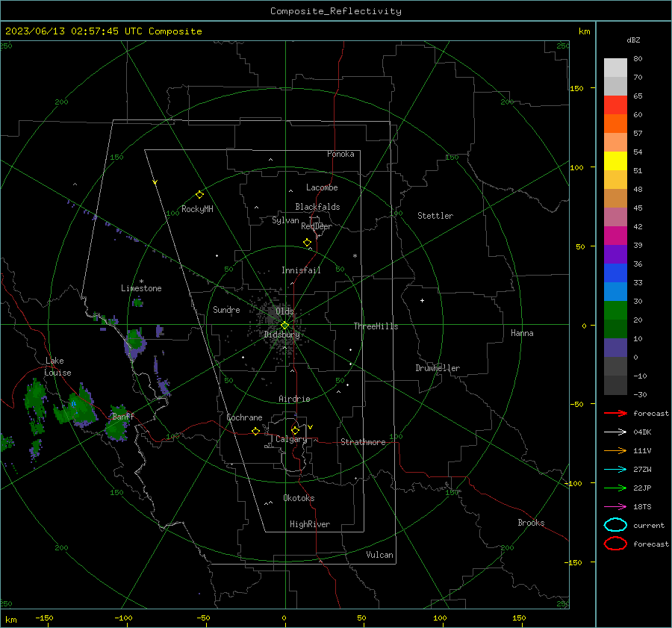
Task: Click the Blackfalds label
Action: click(x=317, y=207)
